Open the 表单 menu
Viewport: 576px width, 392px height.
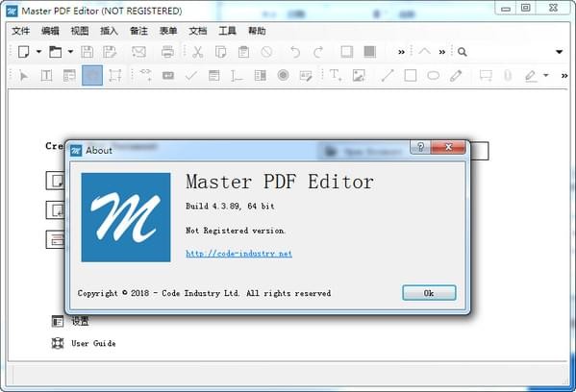coord(168,31)
